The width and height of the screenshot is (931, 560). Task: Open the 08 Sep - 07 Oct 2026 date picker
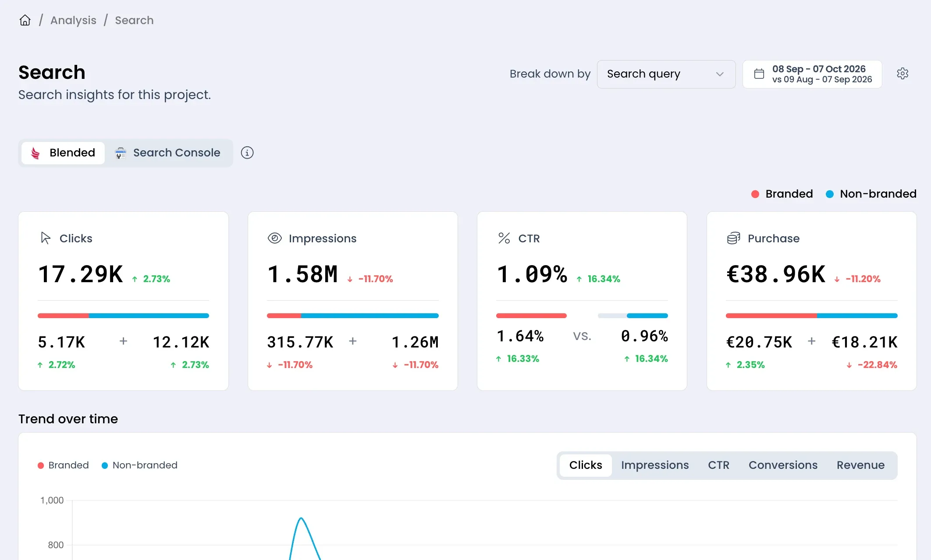[x=812, y=74]
